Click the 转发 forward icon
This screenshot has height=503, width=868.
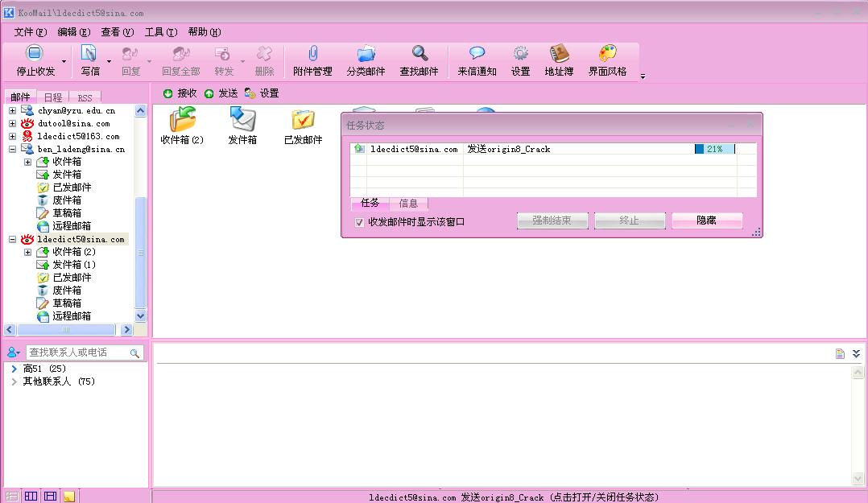pyautogui.click(x=222, y=54)
